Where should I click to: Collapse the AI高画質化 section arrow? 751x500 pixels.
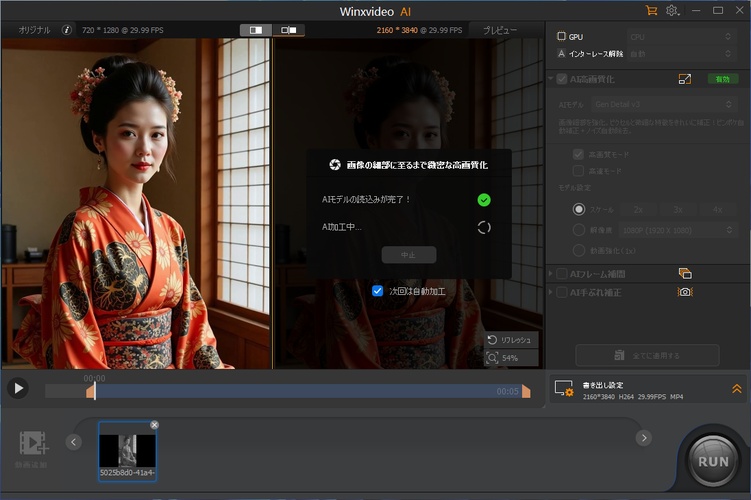(x=551, y=79)
